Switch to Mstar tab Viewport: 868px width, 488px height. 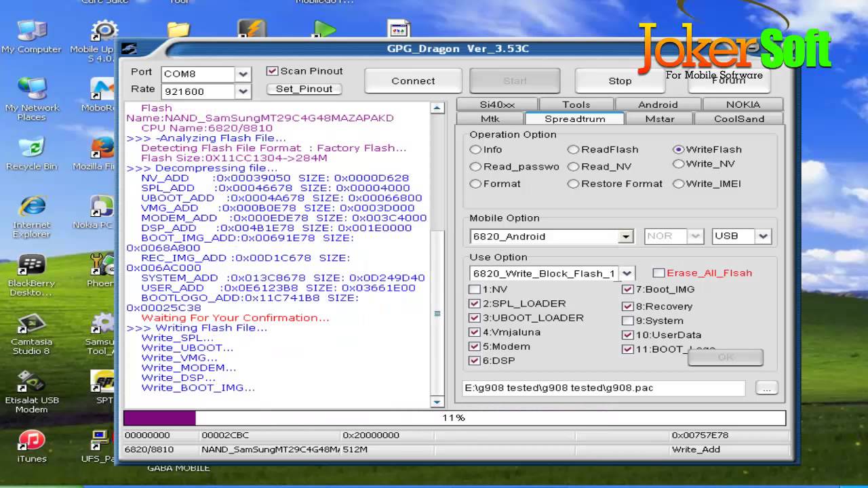click(660, 119)
